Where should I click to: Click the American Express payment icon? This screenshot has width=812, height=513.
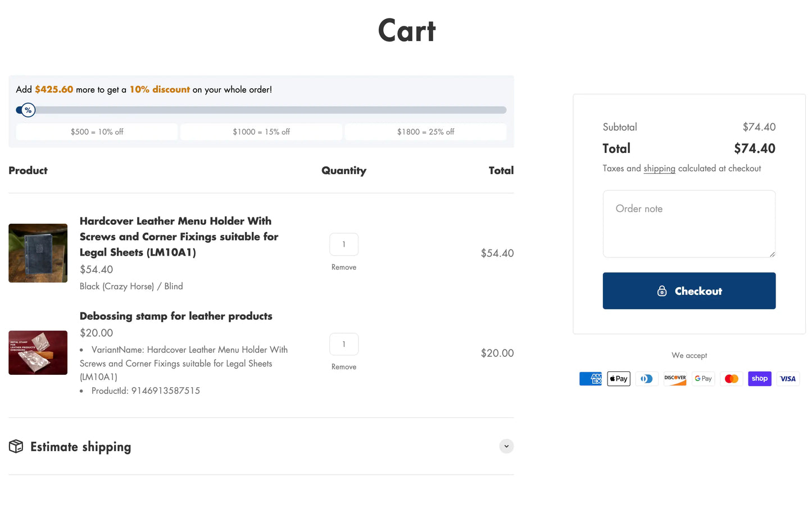(591, 379)
